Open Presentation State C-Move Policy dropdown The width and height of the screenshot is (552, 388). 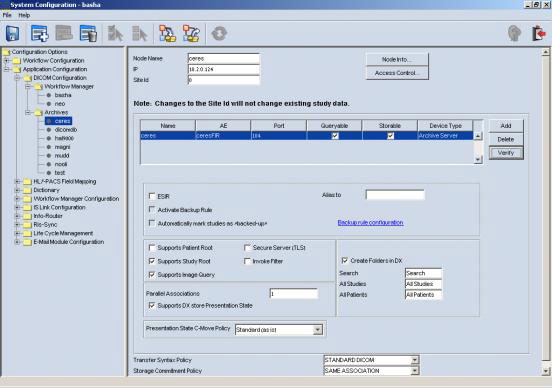tap(318, 330)
